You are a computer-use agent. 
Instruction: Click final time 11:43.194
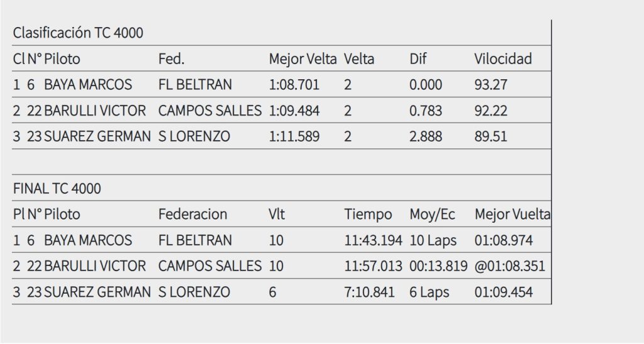tap(373, 241)
